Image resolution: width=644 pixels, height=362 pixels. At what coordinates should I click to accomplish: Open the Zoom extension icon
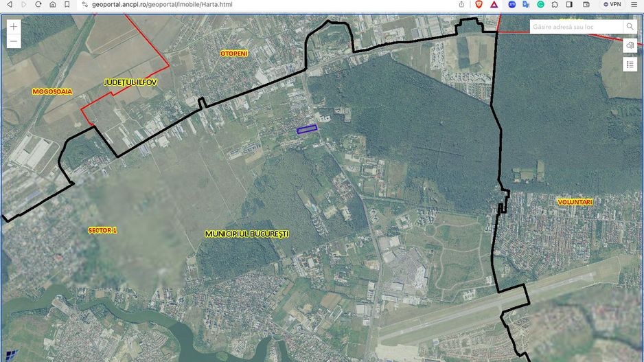pos(511,5)
